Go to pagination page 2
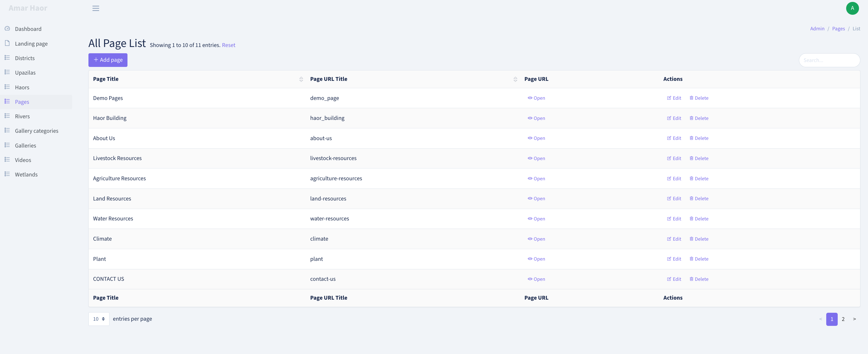This screenshot has width=868, height=354. (843, 319)
